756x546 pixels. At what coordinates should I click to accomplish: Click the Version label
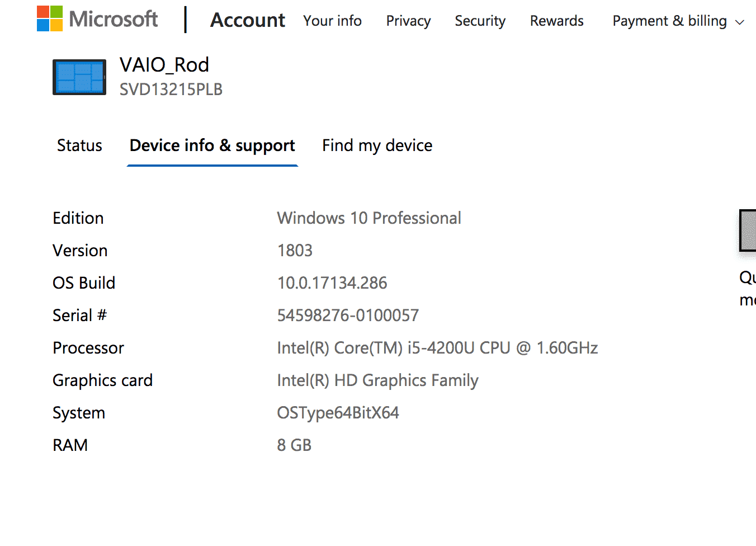80,251
